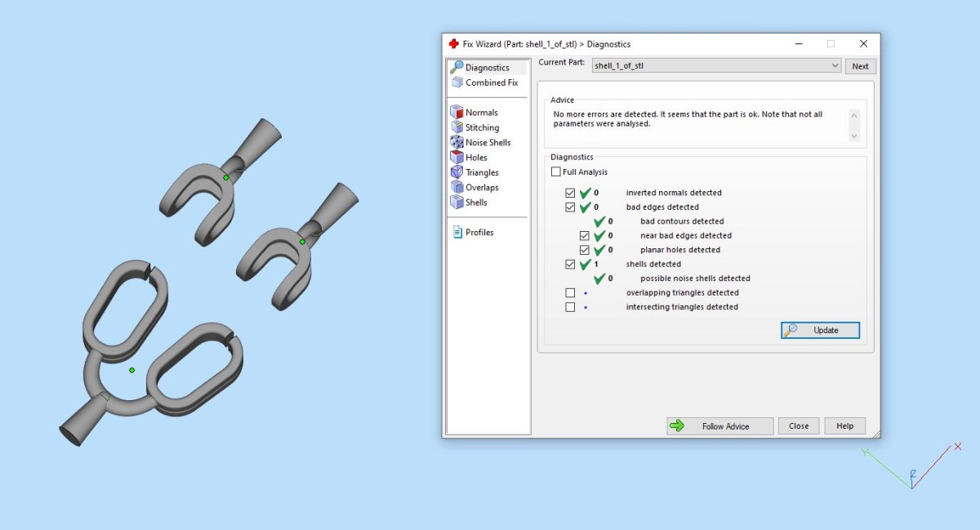Click green check beside shells detected
Image resolution: width=980 pixels, height=530 pixels.
585,265
